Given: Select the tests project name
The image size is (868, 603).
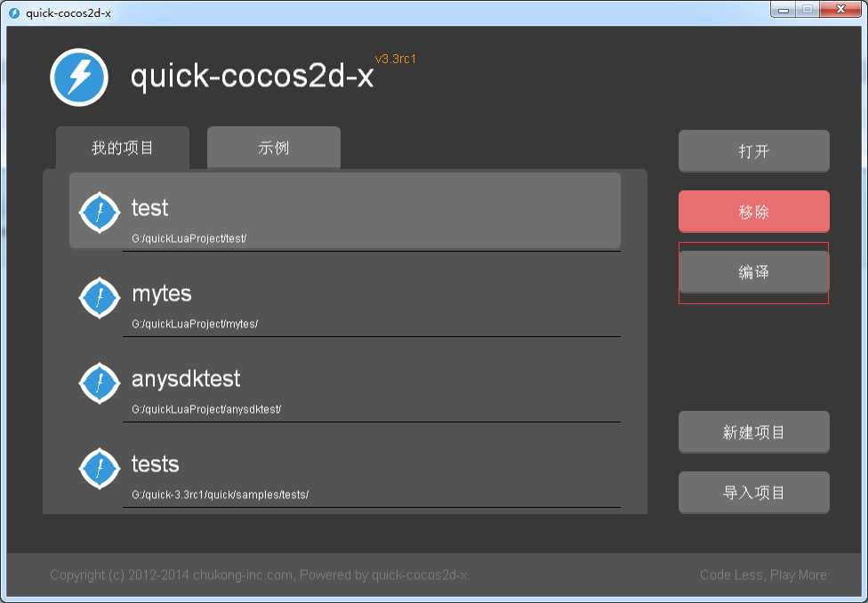Looking at the screenshot, I should pyautogui.click(x=155, y=464).
